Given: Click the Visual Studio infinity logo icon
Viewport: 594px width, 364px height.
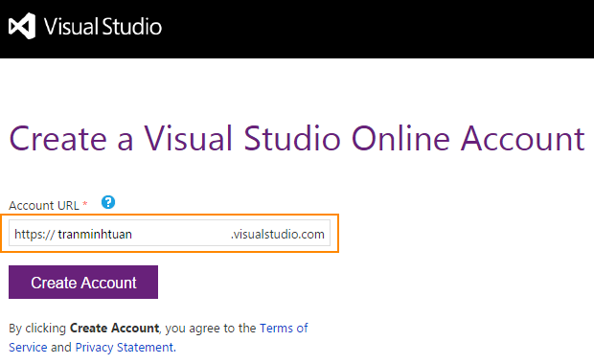Looking at the screenshot, I should [x=22, y=26].
